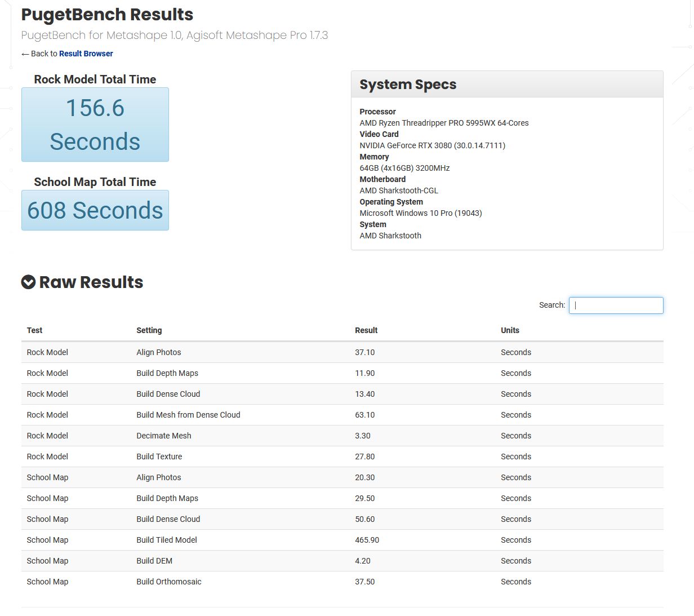Screen dimensions: 694x616
Task: Click the 50.60 result value
Action: 365,519
